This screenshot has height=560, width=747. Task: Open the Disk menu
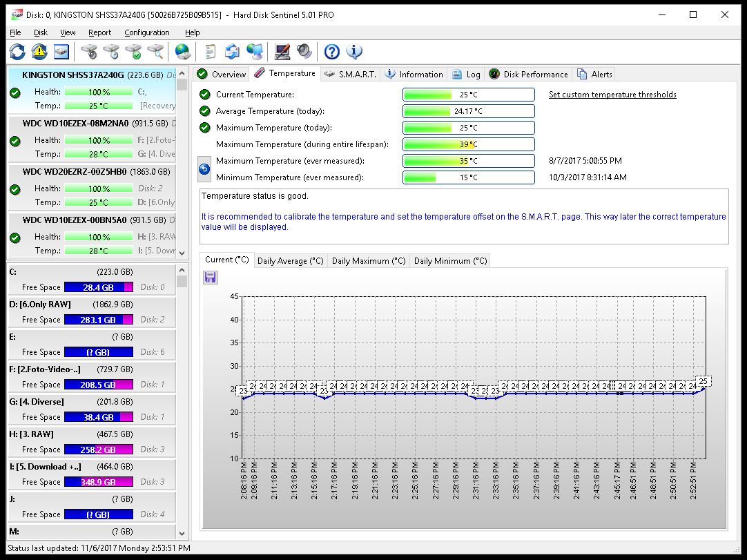41,32
